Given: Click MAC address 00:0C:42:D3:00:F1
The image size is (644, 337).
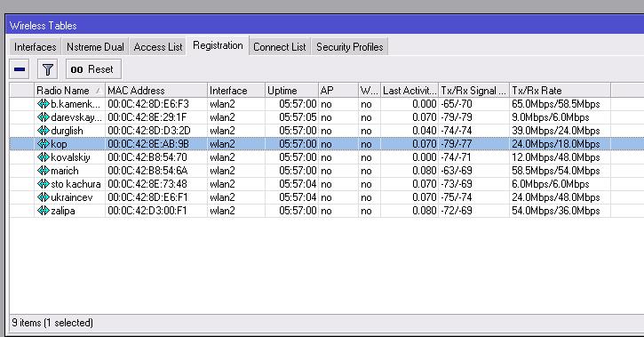Looking at the screenshot, I should pos(147,211).
